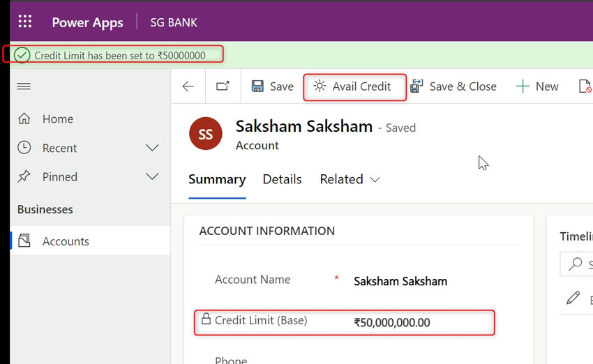Click the Timeline search magnifier icon
Viewport: 593px width, 364px height.
pyautogui.click(x=576, y=264)
